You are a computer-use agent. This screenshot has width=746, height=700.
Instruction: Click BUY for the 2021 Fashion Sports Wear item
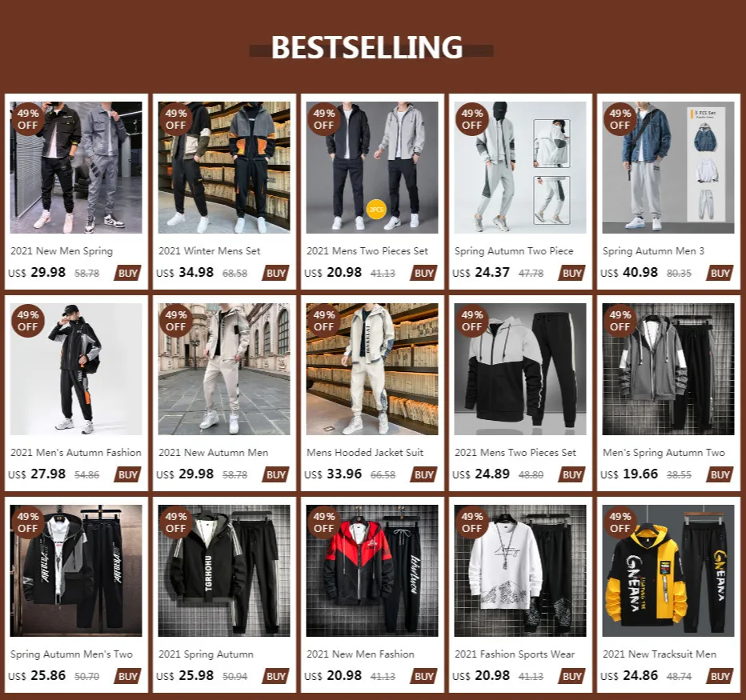(x=572, y=676)
